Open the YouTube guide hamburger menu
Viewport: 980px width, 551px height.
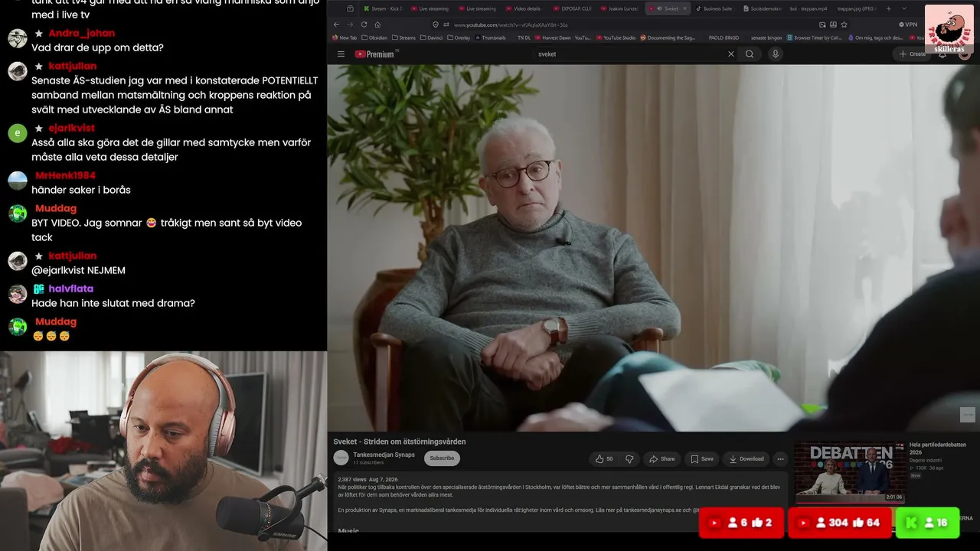click(x=341, y=54)
